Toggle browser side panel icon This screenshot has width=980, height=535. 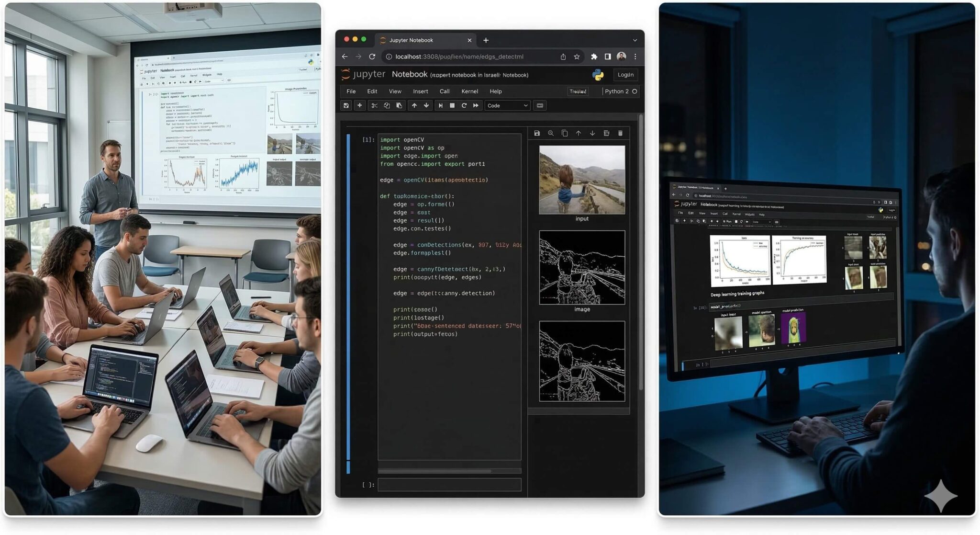click(607, 57)
